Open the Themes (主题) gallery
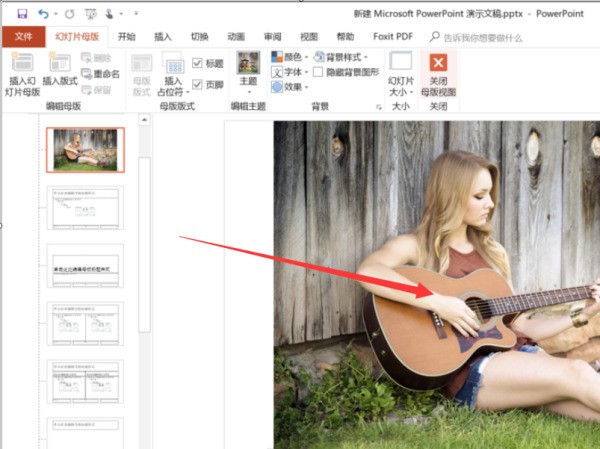Viewport: 600px width, 449px height. [247, 73]
